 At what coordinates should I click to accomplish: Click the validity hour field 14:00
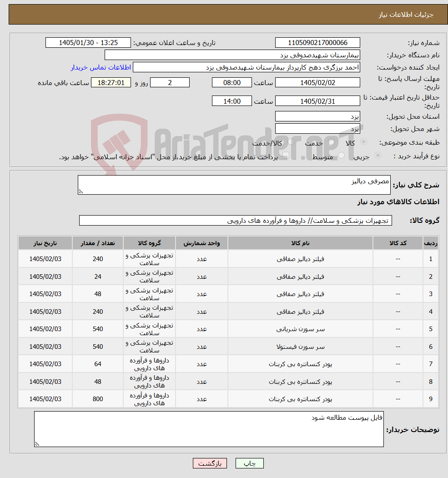click(232, 101)
